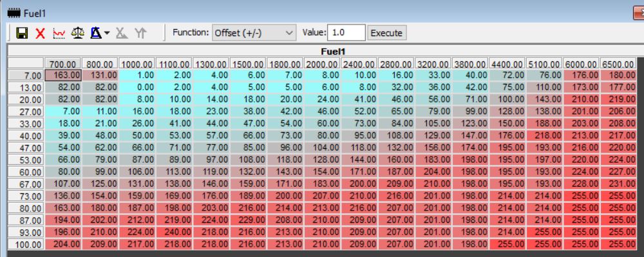Screen dimensions: 644x257
Task: Click cell 1.00 in row 7.00
Action: pos(137,75)
